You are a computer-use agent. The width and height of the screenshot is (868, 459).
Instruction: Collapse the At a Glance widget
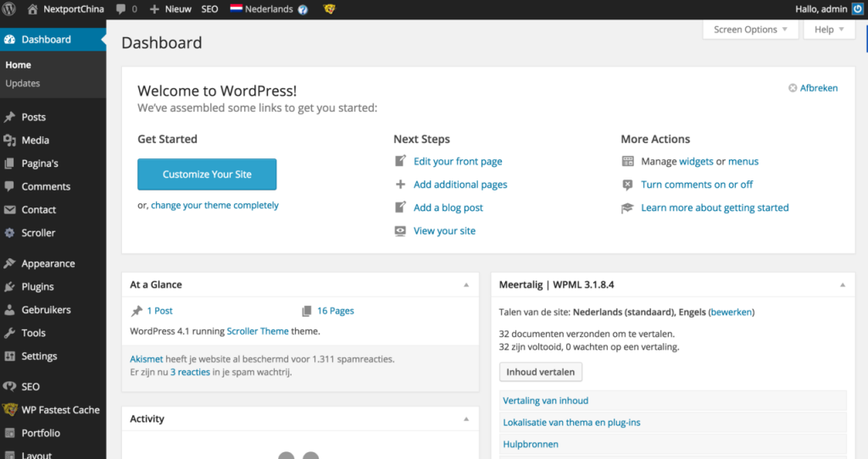[466, 285]
